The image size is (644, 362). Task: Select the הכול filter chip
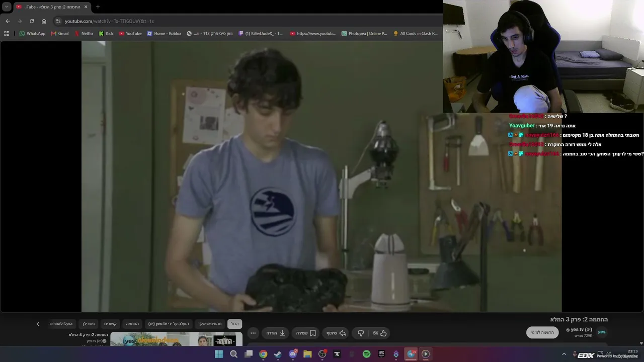(x=235, y=324)
